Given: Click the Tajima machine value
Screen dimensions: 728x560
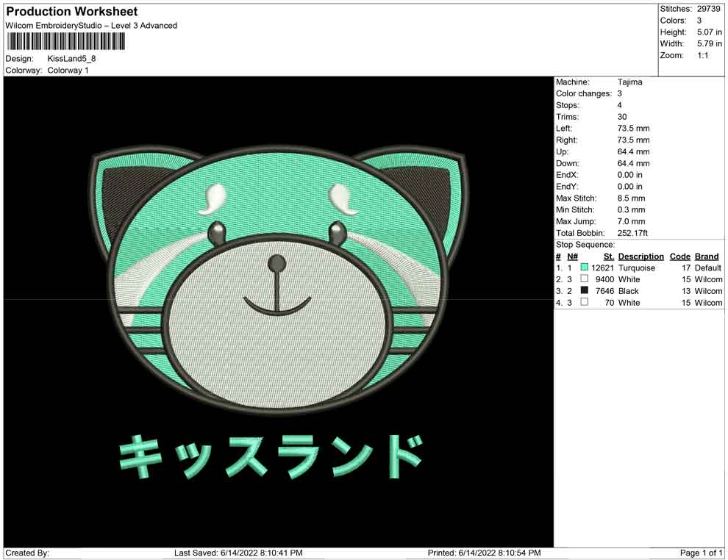Looking at the screenshot, I should (629, 82).
